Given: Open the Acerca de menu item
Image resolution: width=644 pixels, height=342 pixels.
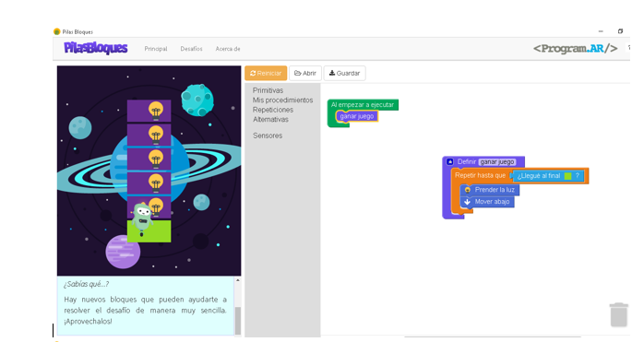Looking at the screenshot, I should pos(228,49).
